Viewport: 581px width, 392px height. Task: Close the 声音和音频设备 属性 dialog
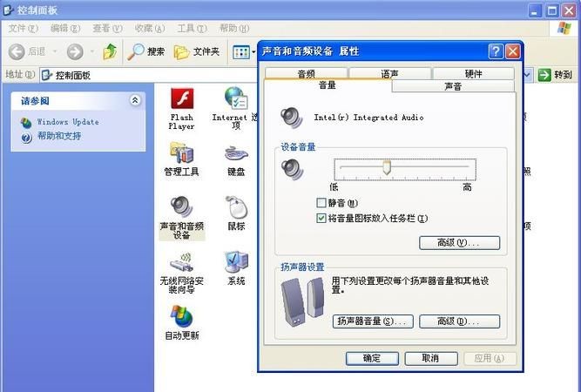[513, 51]
